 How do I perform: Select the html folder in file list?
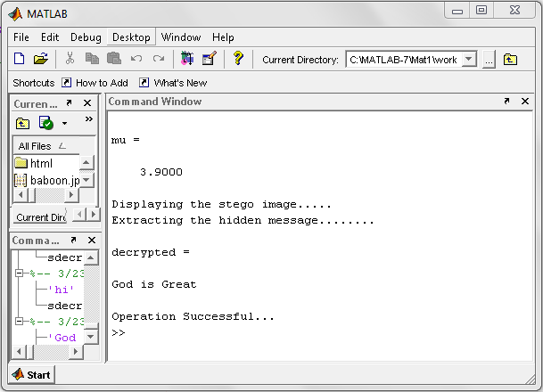point(41,163)
